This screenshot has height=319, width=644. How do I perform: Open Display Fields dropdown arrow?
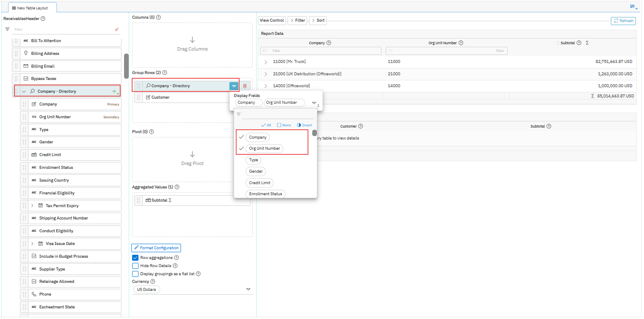click(x=314, y=103)
